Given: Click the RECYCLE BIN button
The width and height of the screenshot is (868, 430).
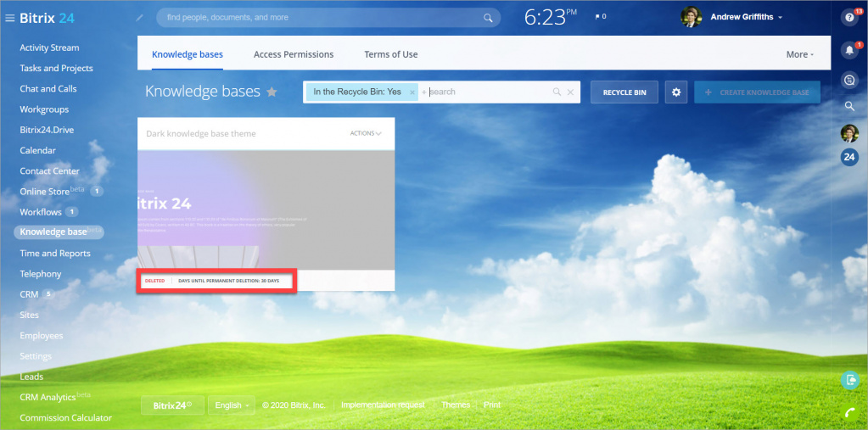Looking at the screenshot, I should (624, 92).
